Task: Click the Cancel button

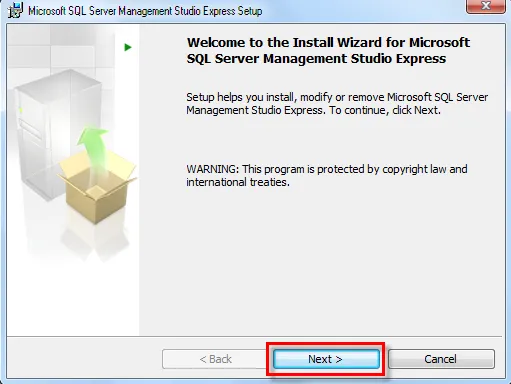Action: 441,359
